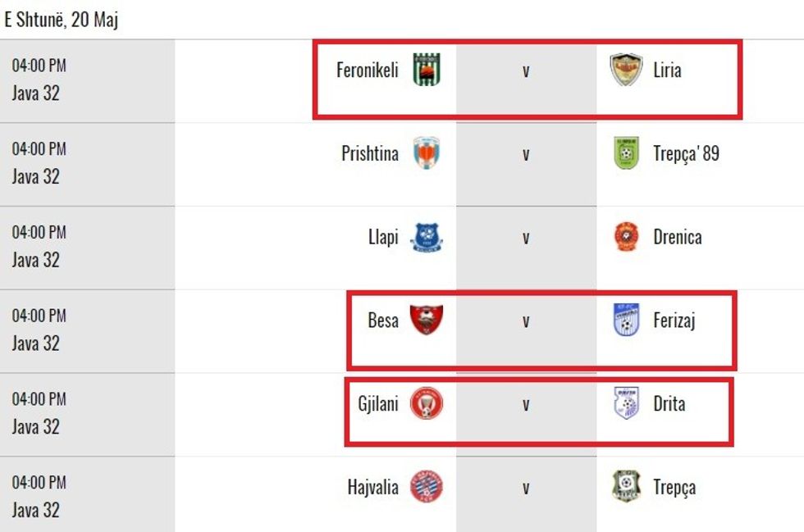This screenshot has height=532, width=804.
Task: Click the Hajvalia club crest
Action: [x=427, y=487]
